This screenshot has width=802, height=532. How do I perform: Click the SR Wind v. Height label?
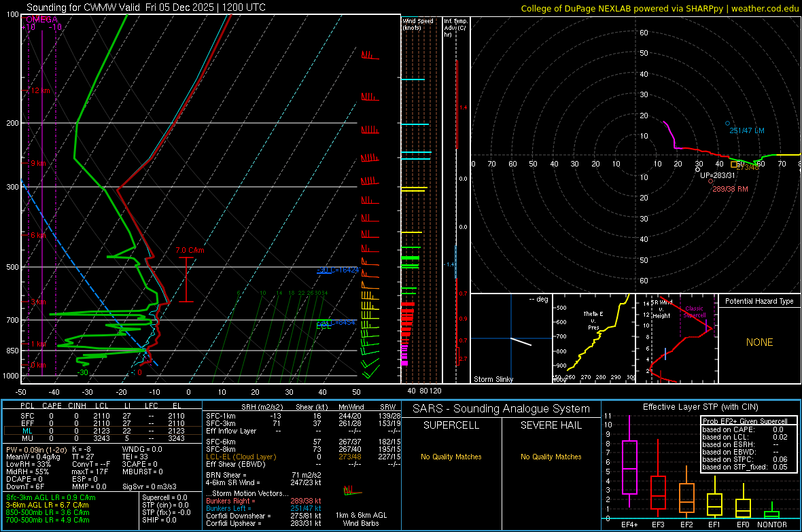click(x=661, y=309)
